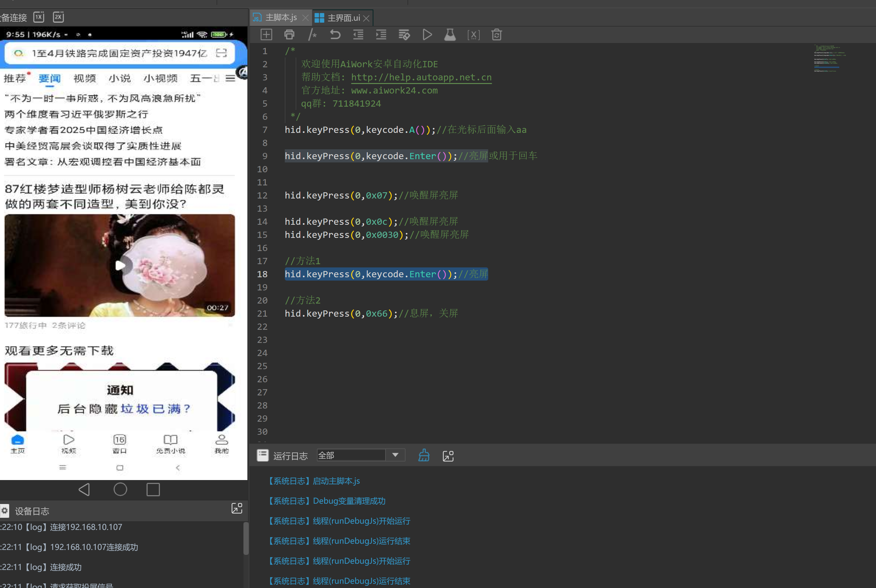Run the script with play icon
The image size is (876, 588).
(427, 34)
